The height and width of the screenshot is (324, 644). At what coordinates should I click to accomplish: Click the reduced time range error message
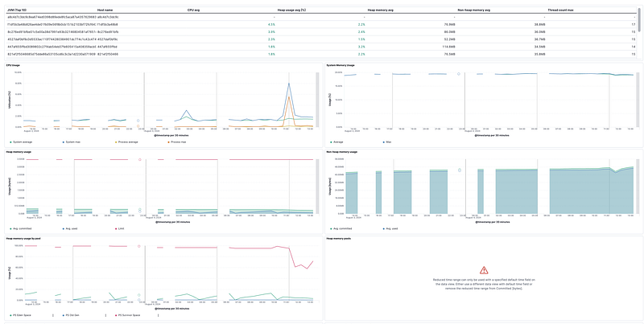click(x=485, y=284)
